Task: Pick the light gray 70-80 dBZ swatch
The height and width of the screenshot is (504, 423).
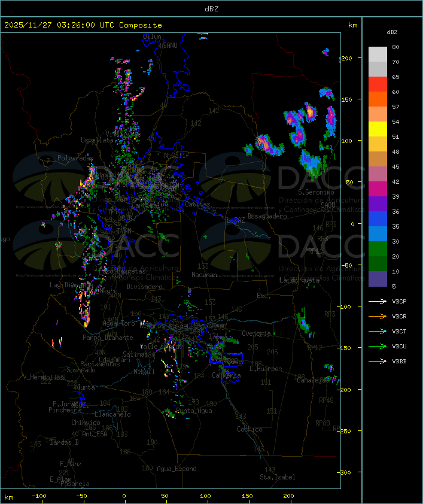Action: pos(378,54)
